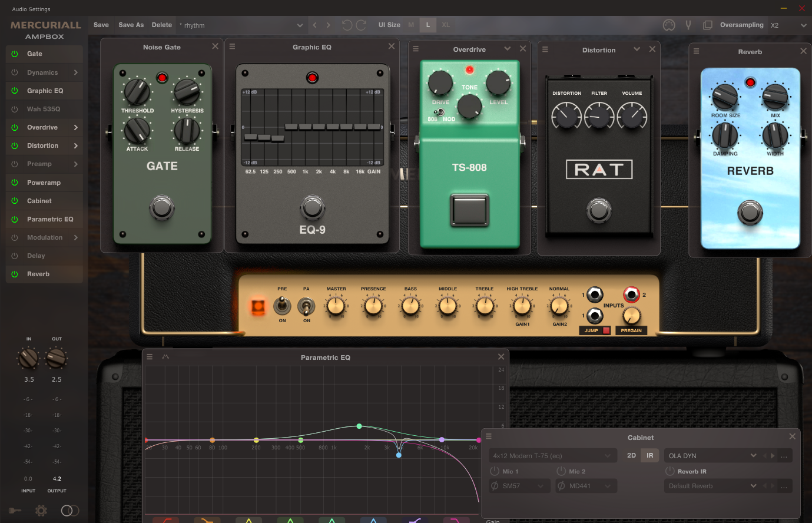The width and height of the screenshot is (812, 523).
Task: Open the Cabinet panel hamburger menu
Action: pos(489,436)
